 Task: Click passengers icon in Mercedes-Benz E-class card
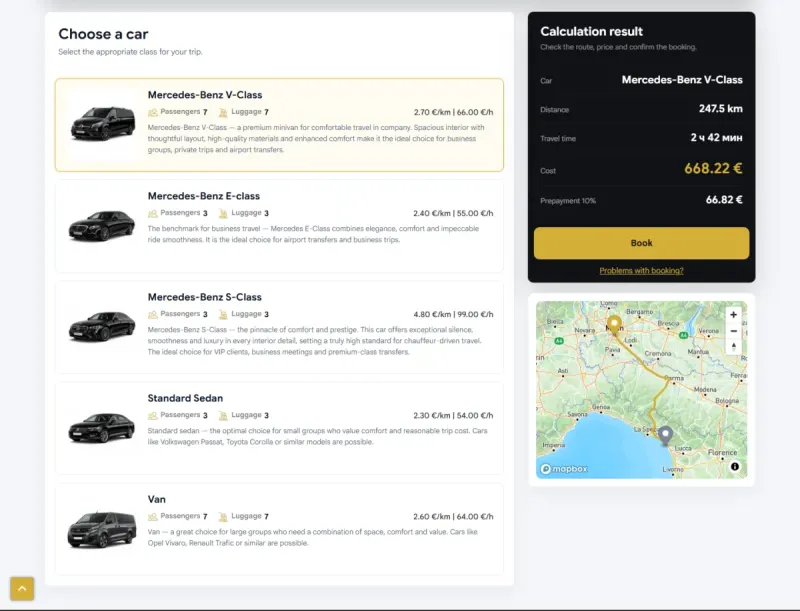(153, 213)
